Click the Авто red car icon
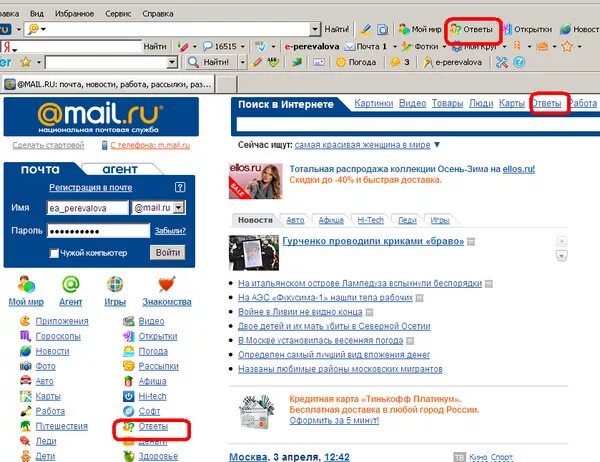 tap(25, 381)
